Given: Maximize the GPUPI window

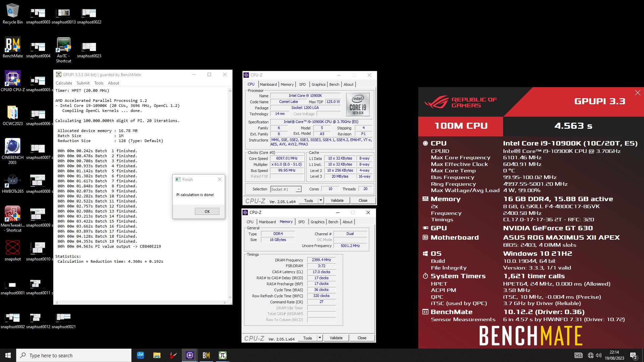Looking at the screenshot, I should click(x=209, y=74).
